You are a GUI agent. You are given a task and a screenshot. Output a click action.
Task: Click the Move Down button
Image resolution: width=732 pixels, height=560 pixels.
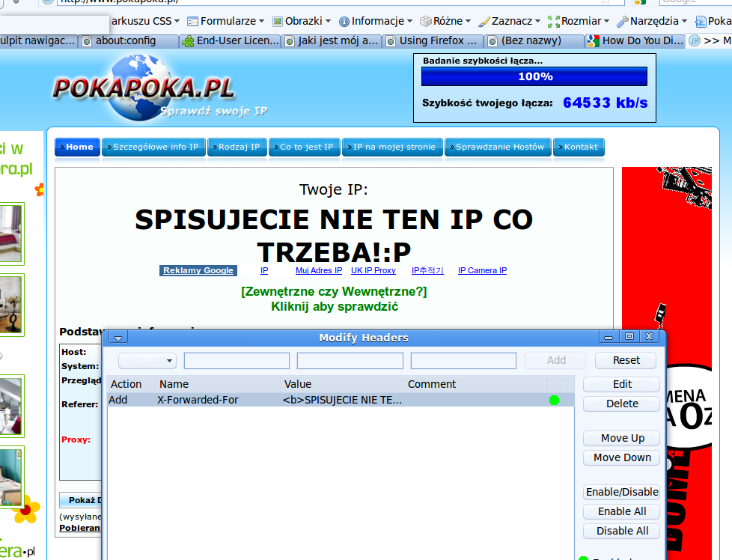tap(622, 457)
